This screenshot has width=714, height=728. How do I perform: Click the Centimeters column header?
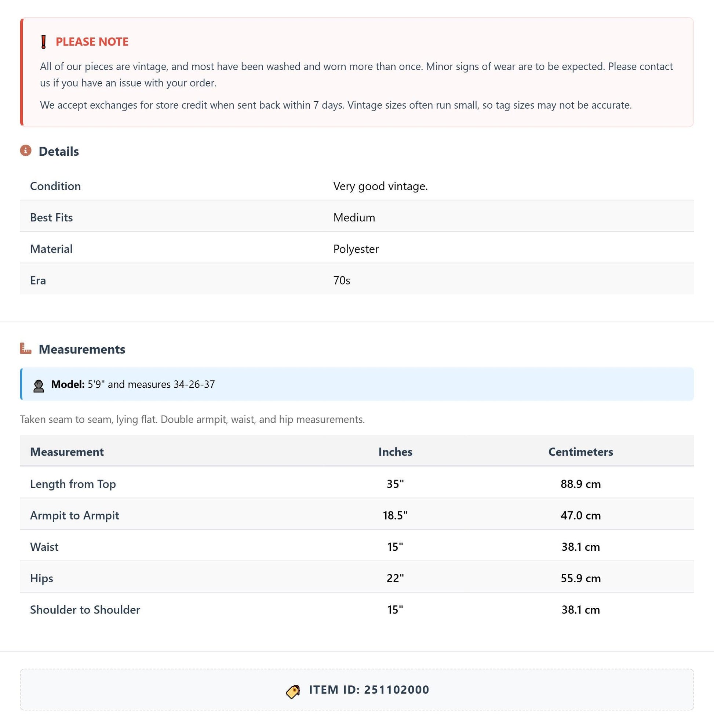point(580,452)
